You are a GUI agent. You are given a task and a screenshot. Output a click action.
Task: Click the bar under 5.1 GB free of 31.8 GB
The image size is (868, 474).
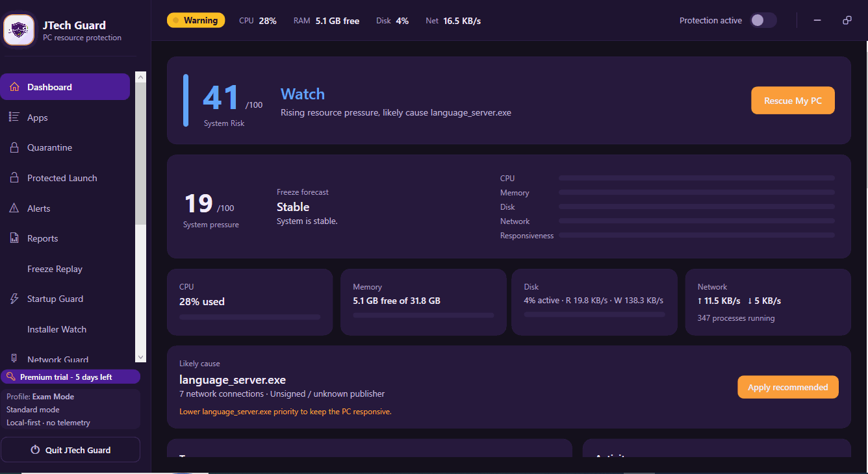(x=423, y=316)
